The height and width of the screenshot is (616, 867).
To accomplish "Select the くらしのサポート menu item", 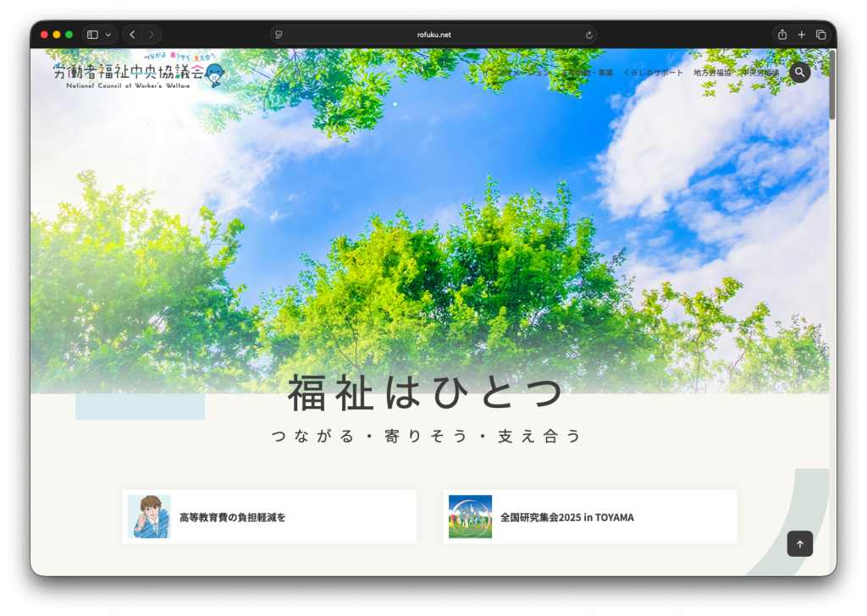I will [653, 73].
